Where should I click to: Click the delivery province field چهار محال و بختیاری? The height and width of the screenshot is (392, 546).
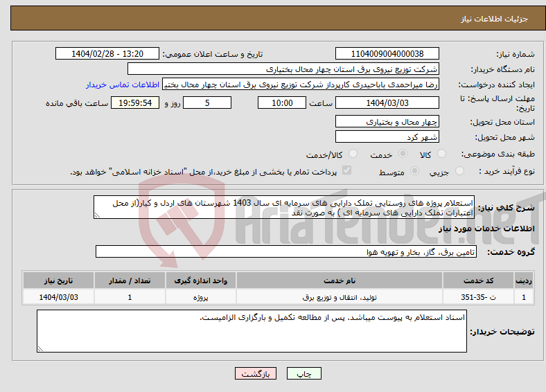click(387, 121)
